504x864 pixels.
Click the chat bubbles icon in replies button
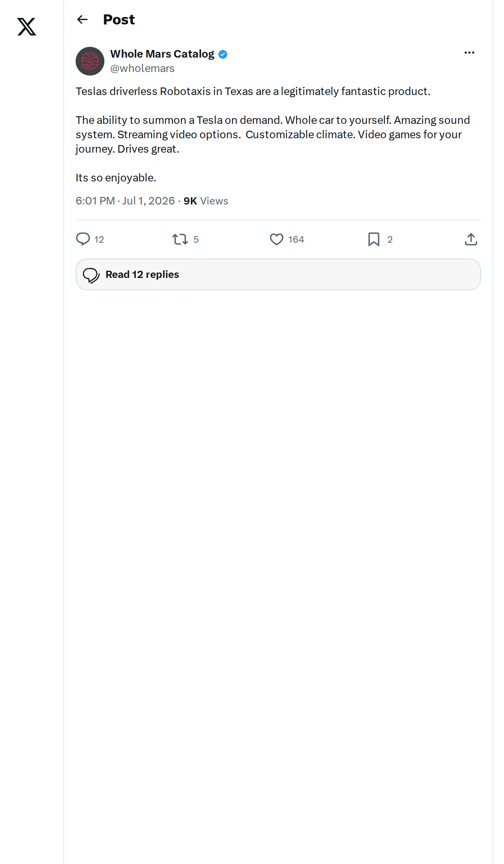coord(91,275)
